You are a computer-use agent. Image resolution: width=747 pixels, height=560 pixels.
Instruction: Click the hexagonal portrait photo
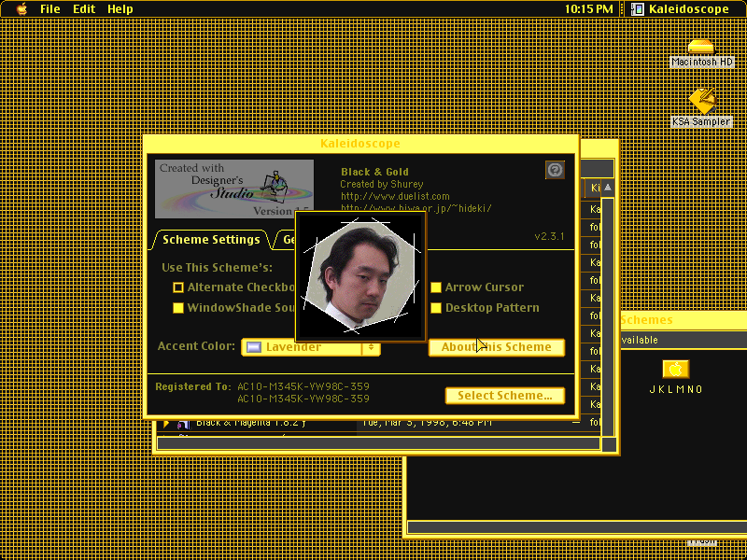(360, 276)
